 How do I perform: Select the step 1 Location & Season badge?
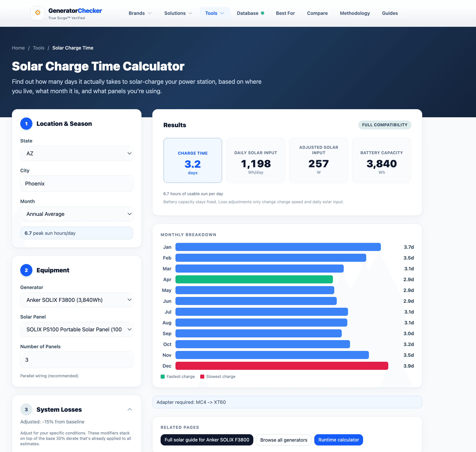pos(27,124)
